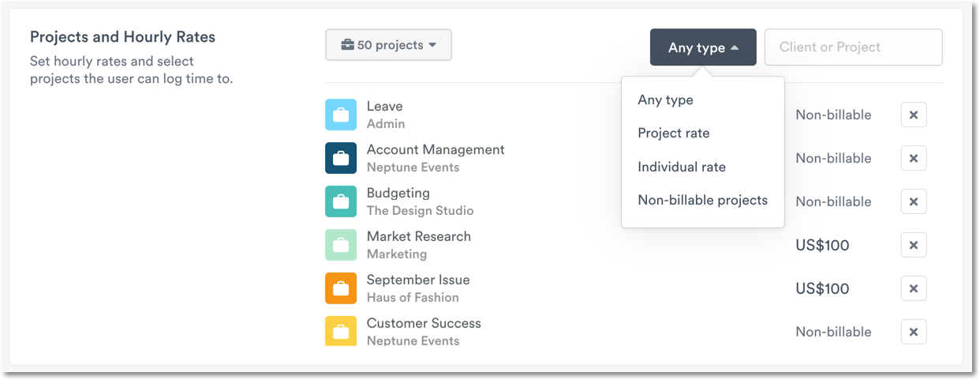The height and width of the screenshot is (380, 980).
Task: Click the Leave project briefcase icon
Action: pyautogui.click(x=341, y=115)
